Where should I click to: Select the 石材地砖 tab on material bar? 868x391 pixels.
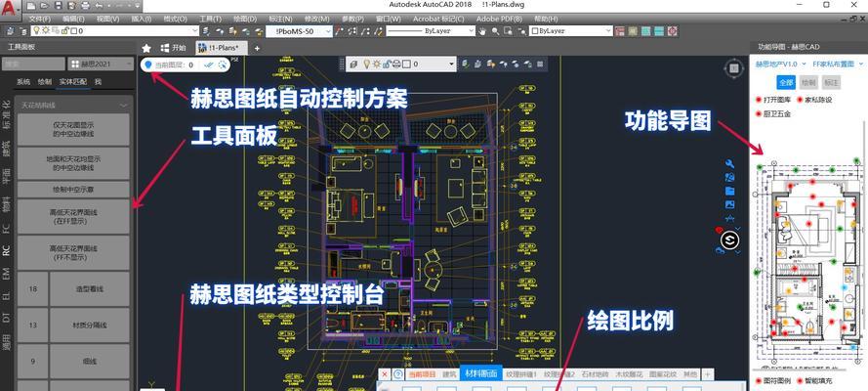(x=593, y=374)
